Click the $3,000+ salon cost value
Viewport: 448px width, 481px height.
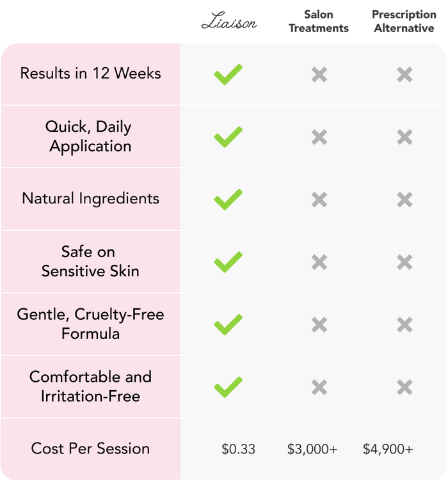point(312,449)
